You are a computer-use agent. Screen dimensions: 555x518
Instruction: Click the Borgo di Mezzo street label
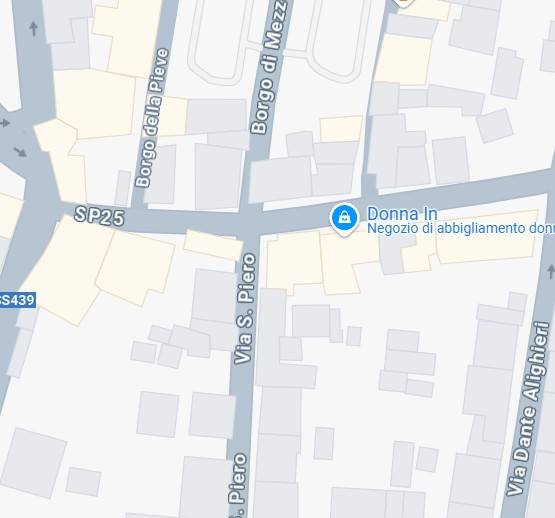click(x=268, y=67)
